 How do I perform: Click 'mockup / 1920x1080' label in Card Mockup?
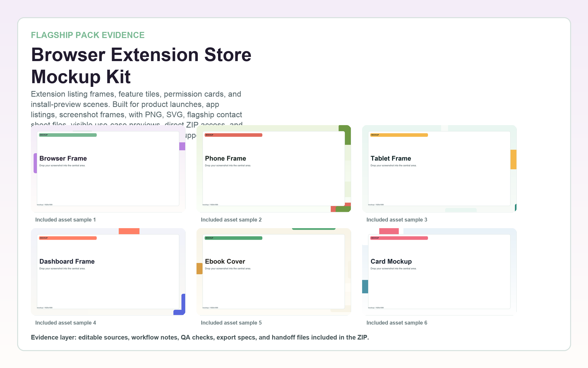[x=376, y=308]
